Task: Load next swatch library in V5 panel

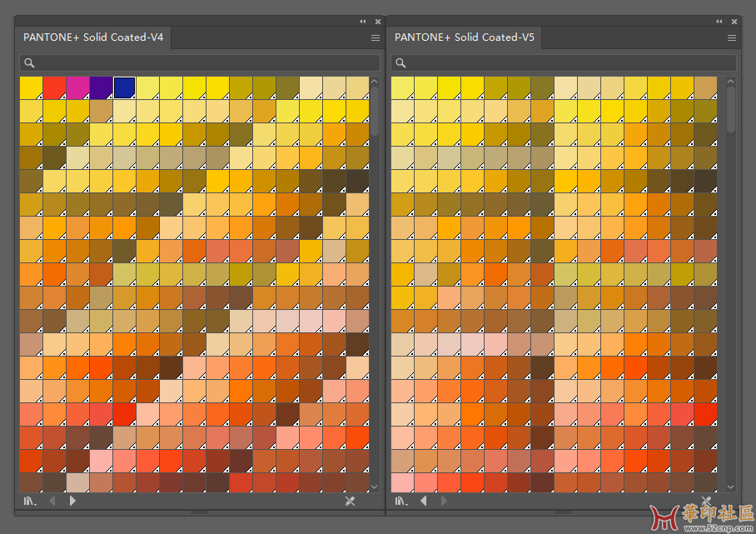Action: coord(444,501)
